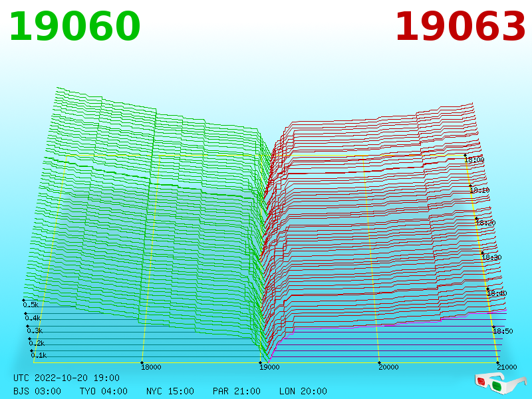Click the red 19063 ask price
532x399 pixels.
point(460,27)
